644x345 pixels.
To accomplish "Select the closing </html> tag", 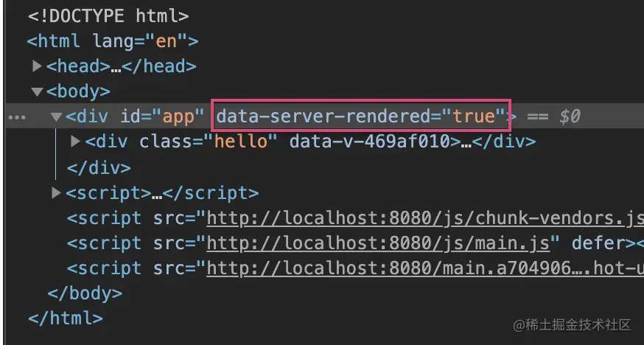I will (x=66, y=318).
